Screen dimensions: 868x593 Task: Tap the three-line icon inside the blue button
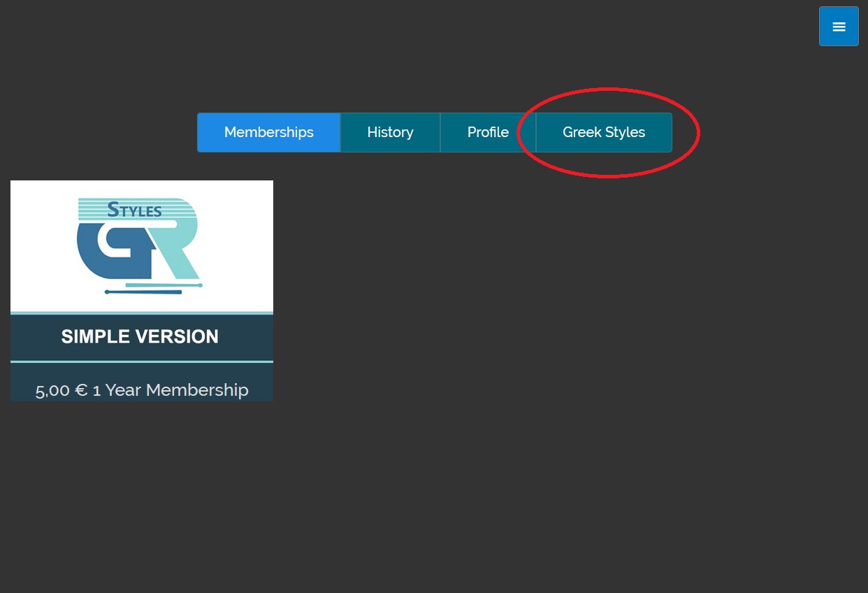pyautogui.click(x=839, y=27)
